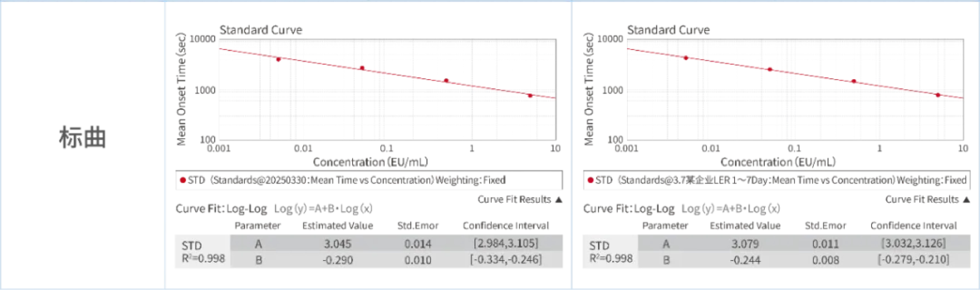Click the 0.05 EU/mL data point on the Standards@20250330 curve

click(362, 68)
